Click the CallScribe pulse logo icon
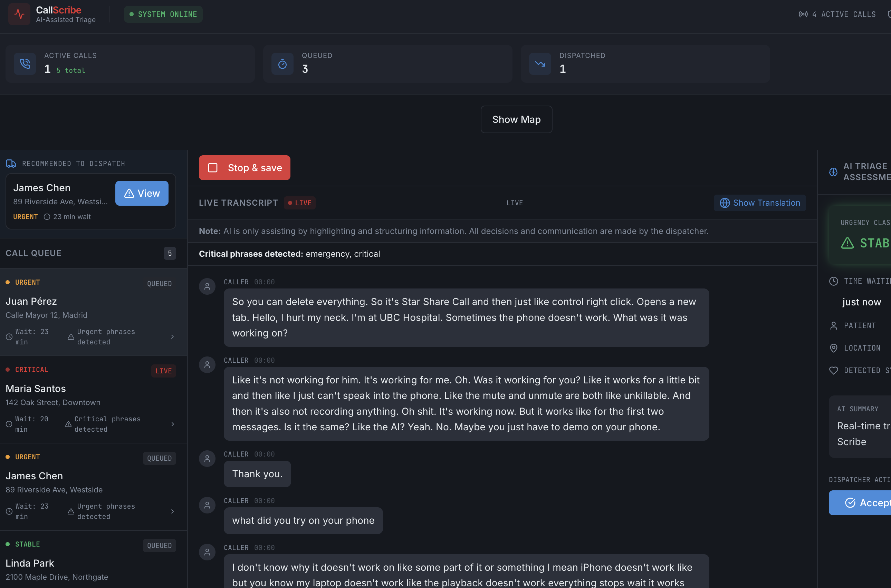The image size is (891, 588). click(x=19, y=14)
